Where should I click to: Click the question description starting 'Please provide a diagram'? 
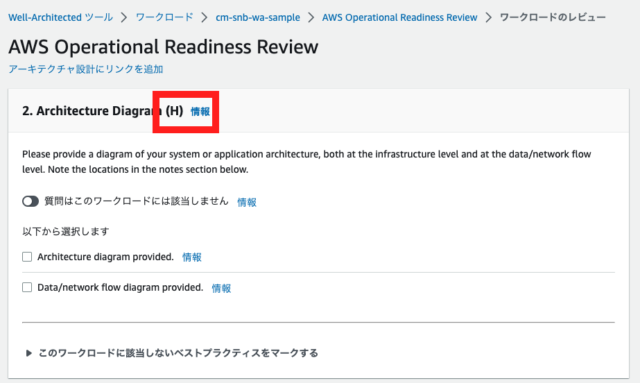[x=307, y=162]
